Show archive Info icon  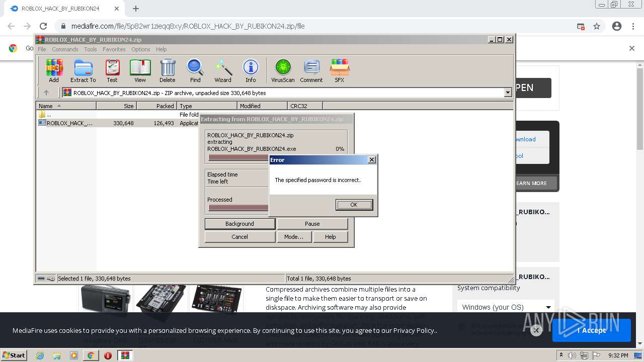click(x=251, y=71)
